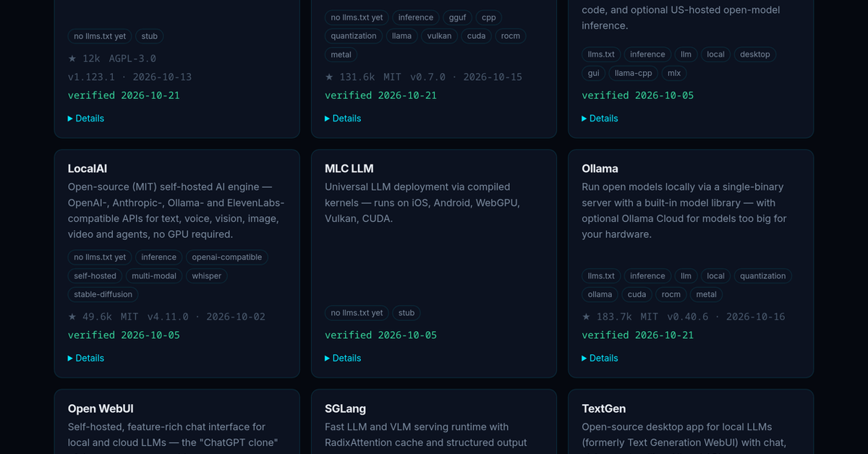Click the 'v1.123.1 · 2026-10-13' release line
The height and width of the screenshot is (454, 868).
[x=129, y=77]
